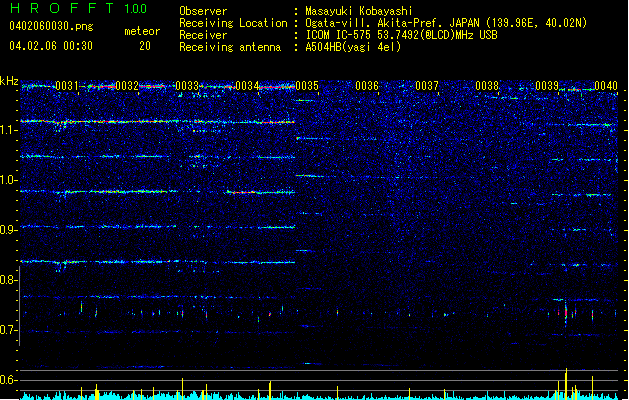Screen dimensions: 629x400
Task: Click the Receiving Location label
Action: click(x=233, y=23)
